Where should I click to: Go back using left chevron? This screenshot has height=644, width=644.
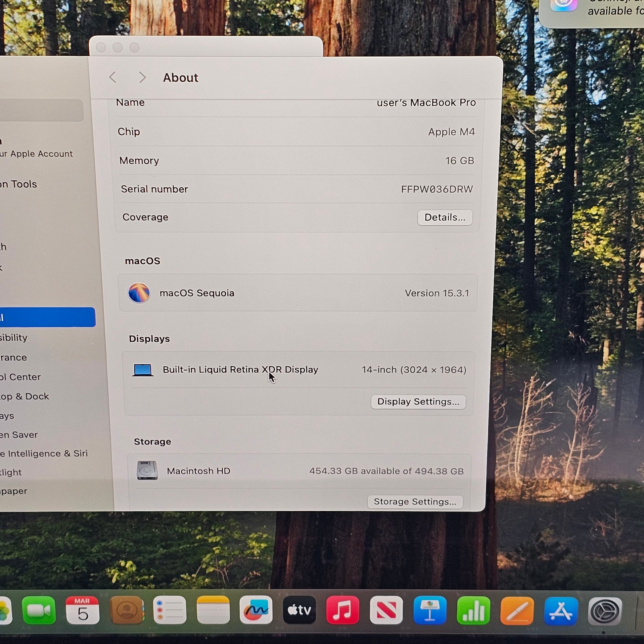coord(113,77)
